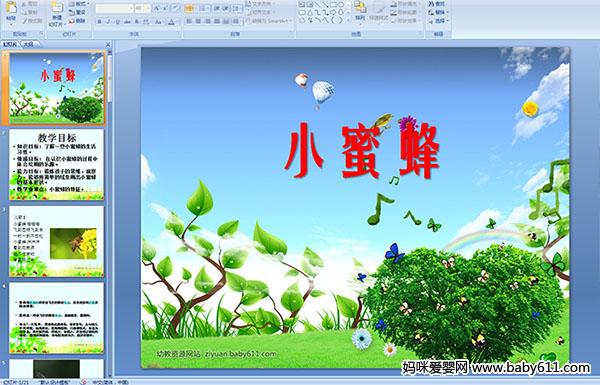Click the bullets list icon
Image resolution: width=600 pixels, height=385 pixels.
coord(189,8)
